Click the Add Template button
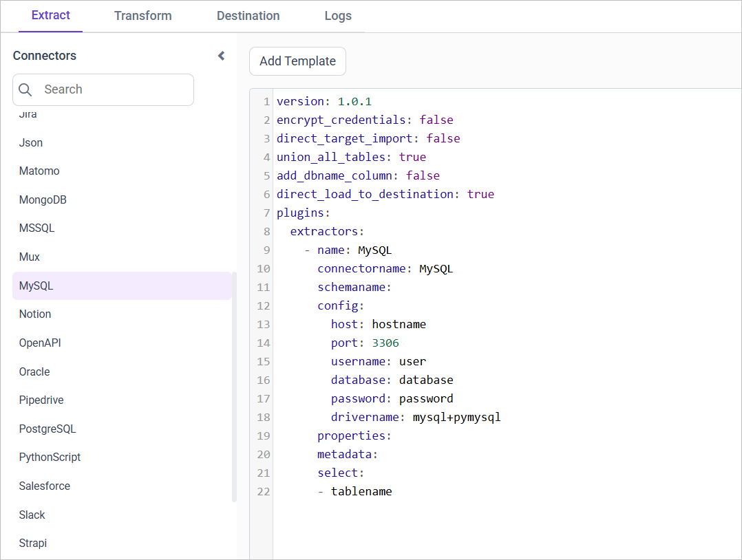The image size is (742, 560). [297, 61]
